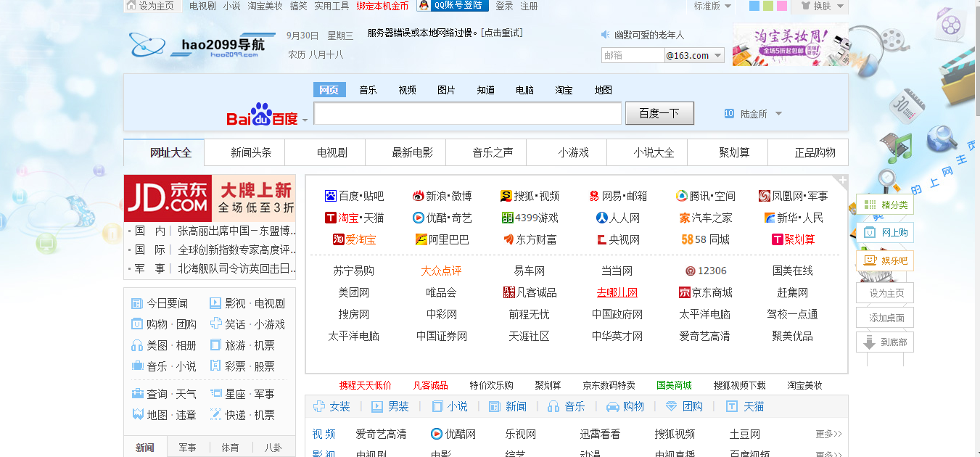The height and width of the screenshot is (457, 980).
Task: Click the car icon beside 购物 category
Action: click(x=612, y=406)
